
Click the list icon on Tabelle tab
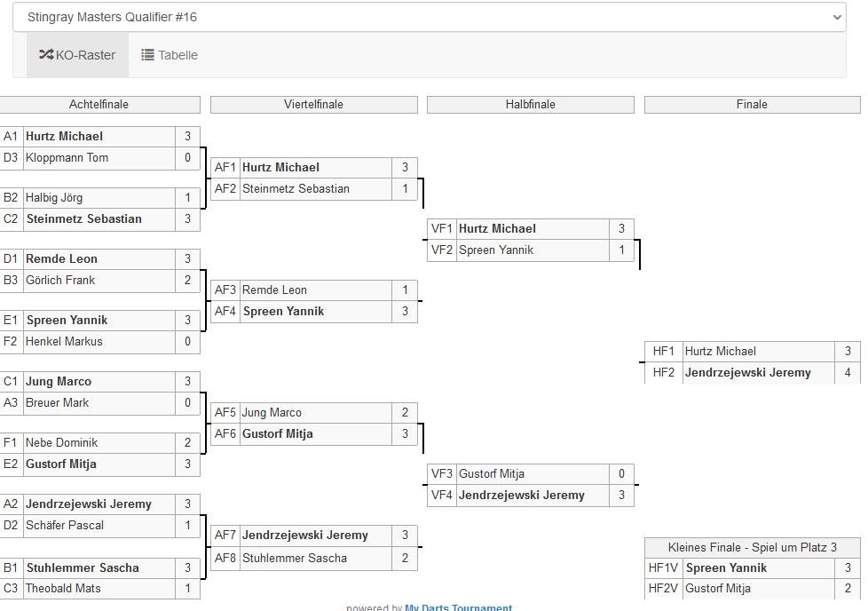pyautogui.click(x=147, y=55)
